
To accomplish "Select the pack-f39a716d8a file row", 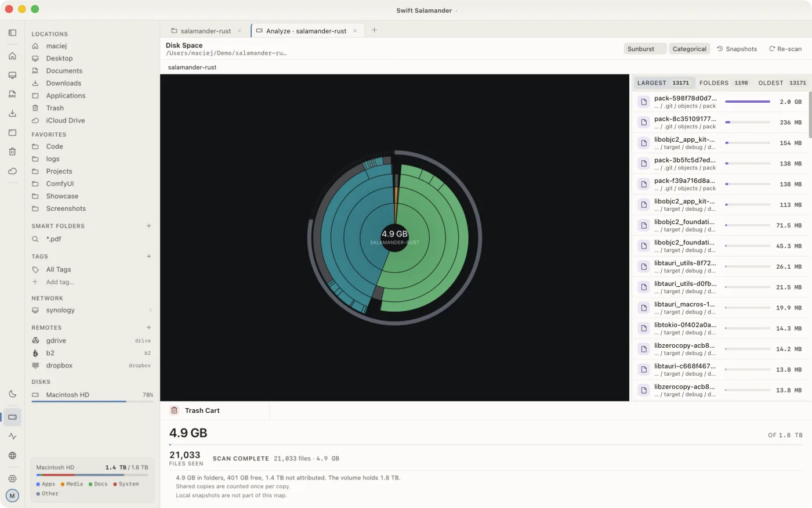I will tap(720, 184).
